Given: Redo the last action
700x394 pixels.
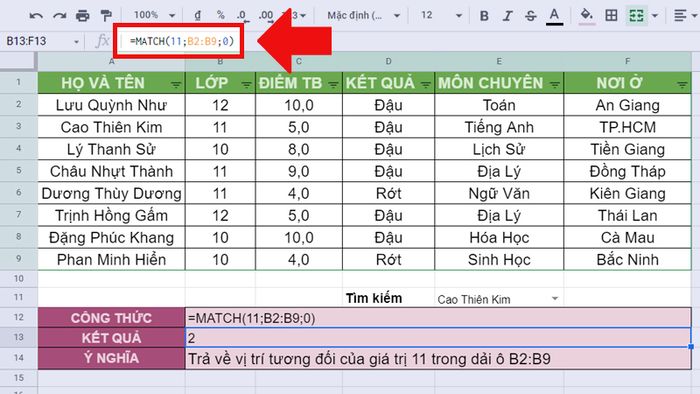Looking at the screenshot, I should point(59,16).
